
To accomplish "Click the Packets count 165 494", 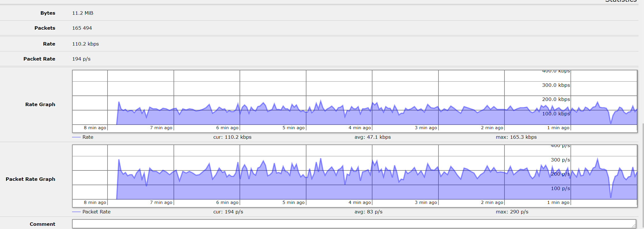I will (82, 28).
